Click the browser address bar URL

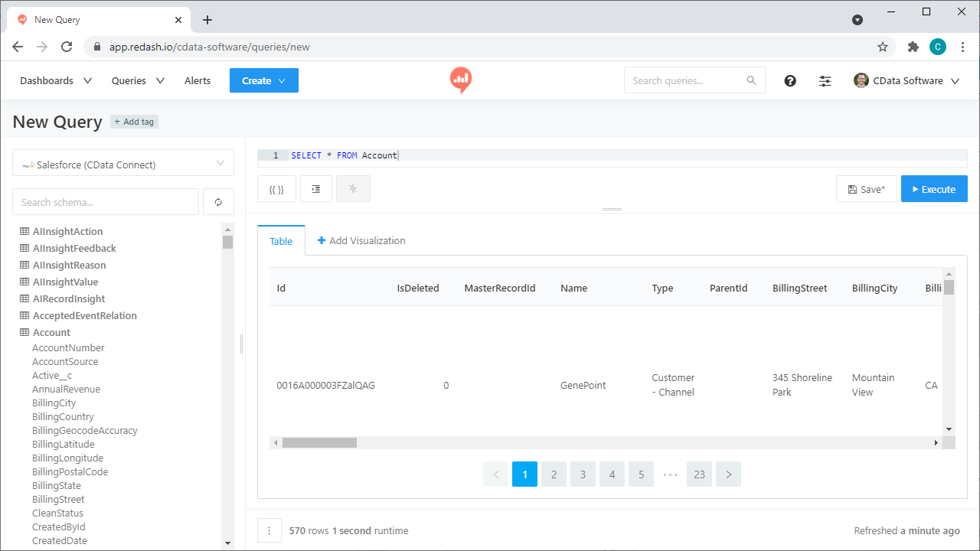tap(210, 47)
